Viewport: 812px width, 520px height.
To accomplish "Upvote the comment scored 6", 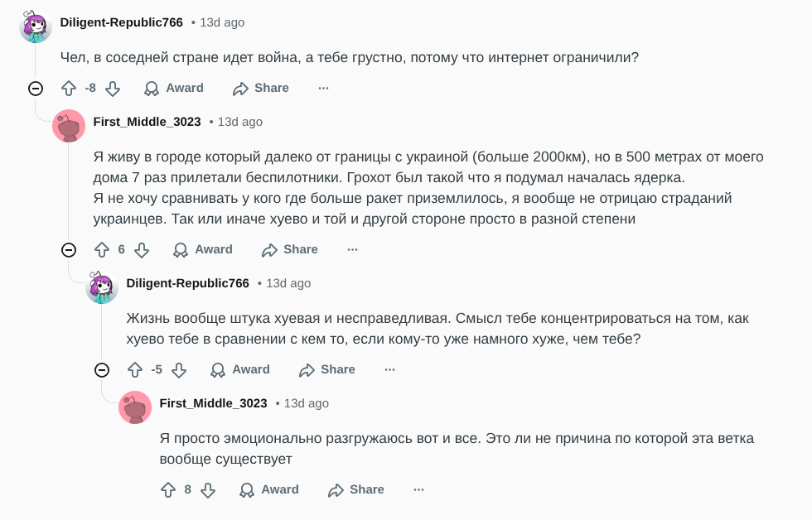I will point(102,249).
